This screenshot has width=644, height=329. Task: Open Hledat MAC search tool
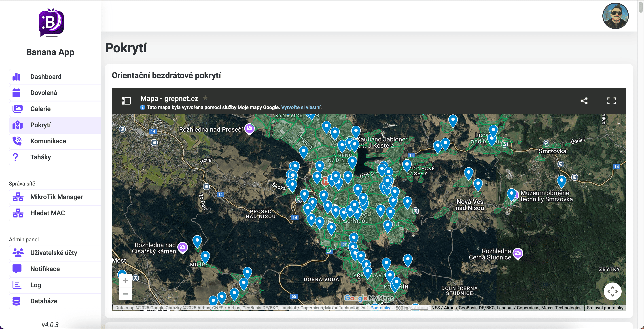[x=47, y=213]
